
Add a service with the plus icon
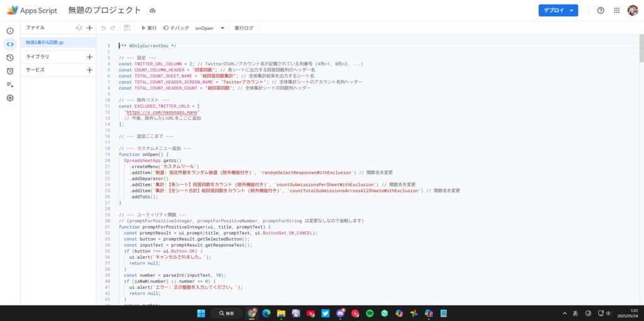pos(89,70)
